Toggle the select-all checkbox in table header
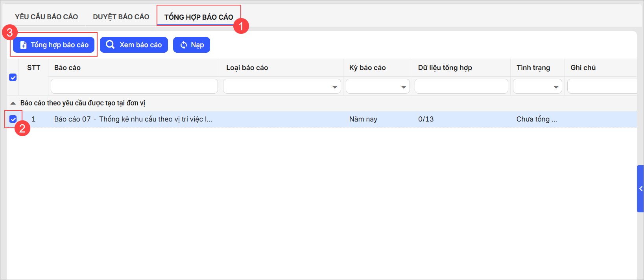Screen dimensions: 644x280 pos(13,77)
